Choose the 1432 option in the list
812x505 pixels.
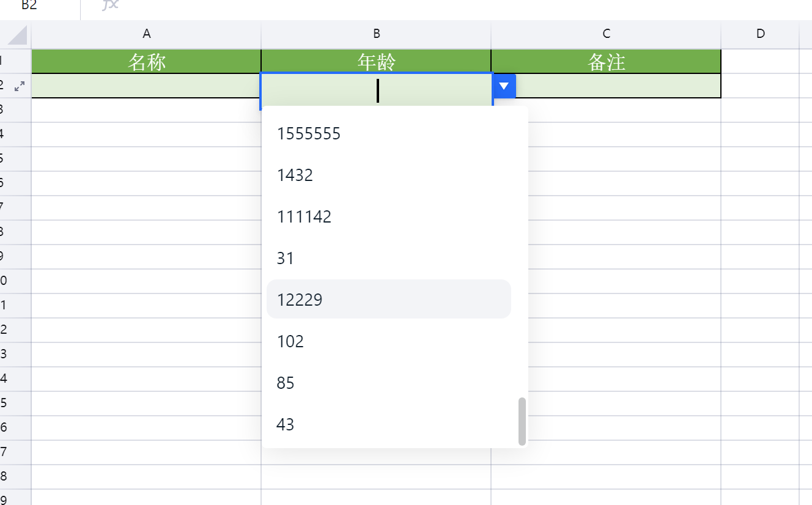click(x=295, y=175)
